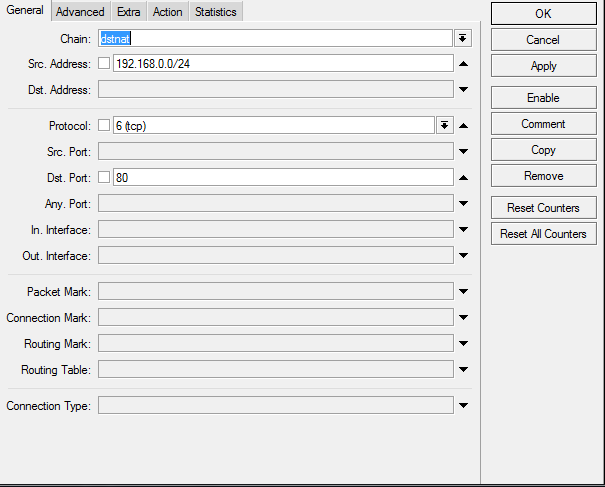Viewport: 605px width, 487px height.
Task: Open the Chain dropdown list
Action: coord(463,38)
